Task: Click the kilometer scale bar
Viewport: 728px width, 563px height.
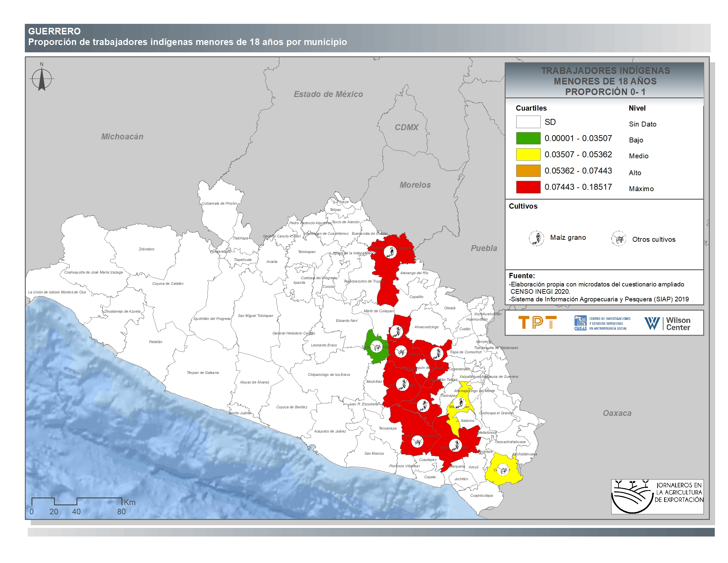Action: click(x=77, y=501)
